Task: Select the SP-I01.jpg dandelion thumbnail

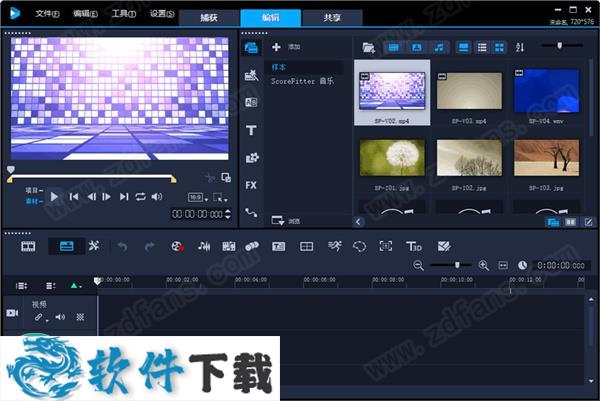Action: point(392,161)
